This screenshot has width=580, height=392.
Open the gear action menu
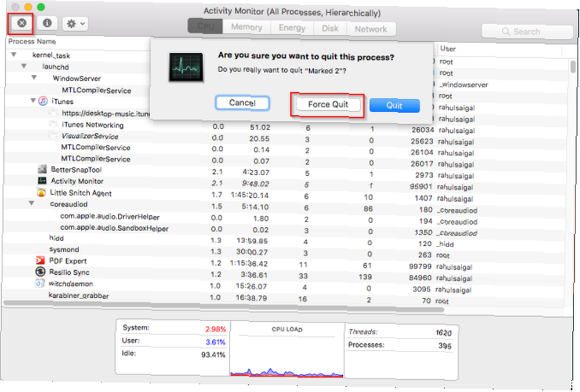[75, 24]
